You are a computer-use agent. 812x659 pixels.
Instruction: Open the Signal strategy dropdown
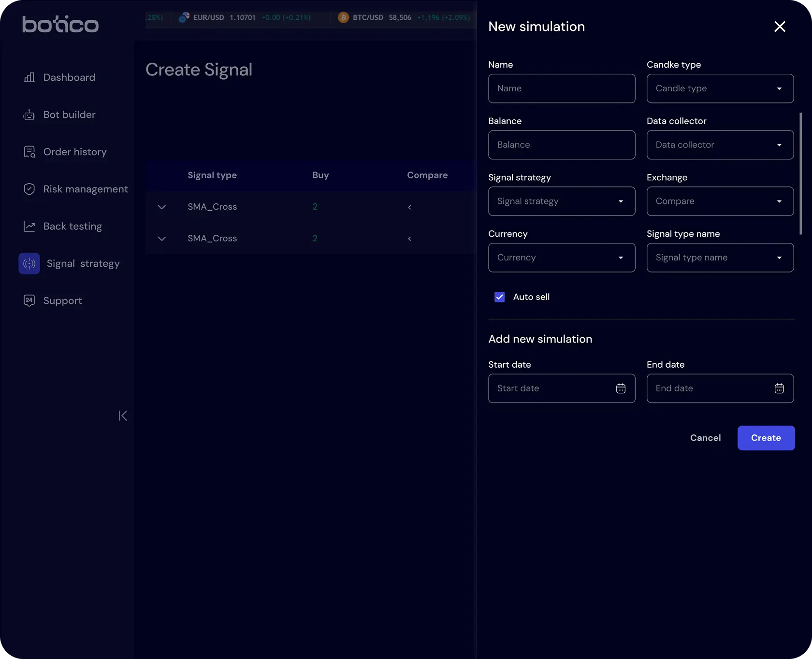562,201
